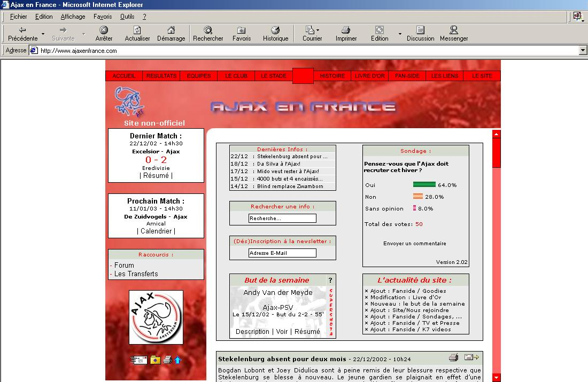Image resolution: width=588 pixels, height=382 pixels.
Task: Click the question mark beside But de la semaine
Action: [330, 280]
